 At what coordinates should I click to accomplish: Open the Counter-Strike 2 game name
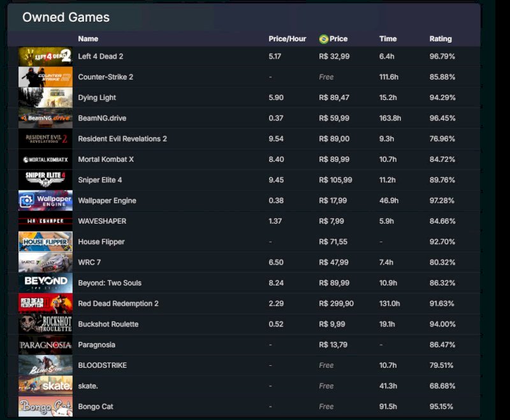[105, 77]
